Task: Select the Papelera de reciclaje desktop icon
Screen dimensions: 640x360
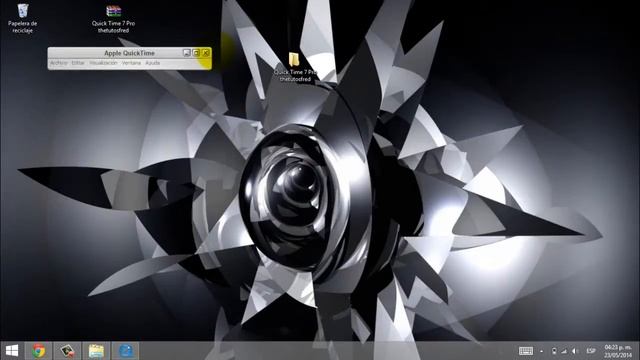Action: click(x=22, y=18)
